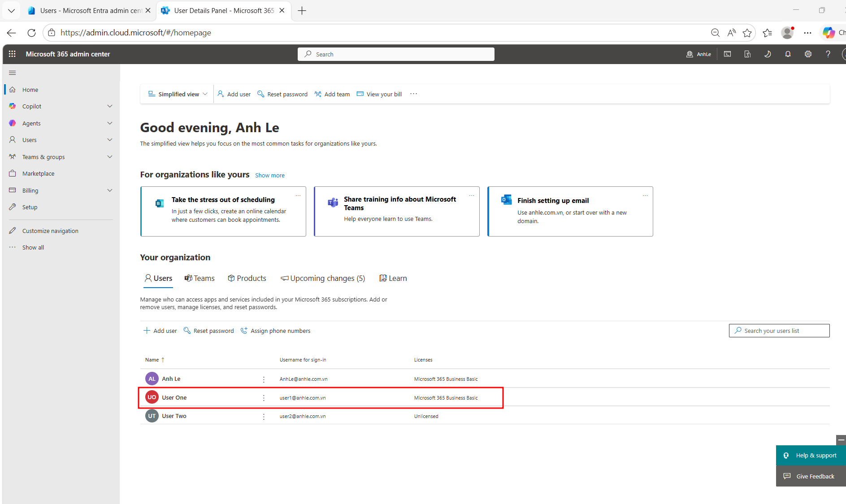Click Show all in sidebar
846x504 pixels.
(x=33, y=247)
